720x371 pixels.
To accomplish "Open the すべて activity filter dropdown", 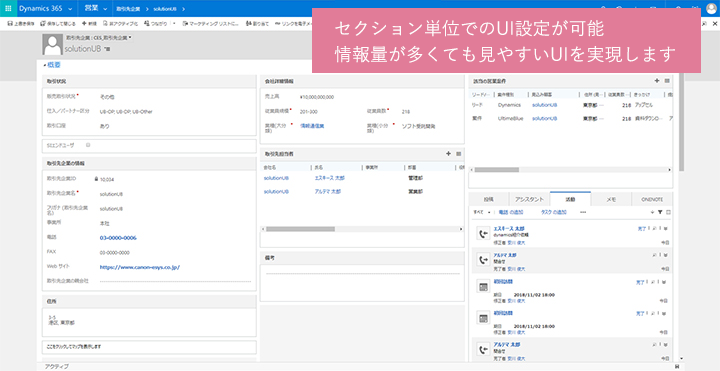I will pyautogui.click(x=482, y=212).
